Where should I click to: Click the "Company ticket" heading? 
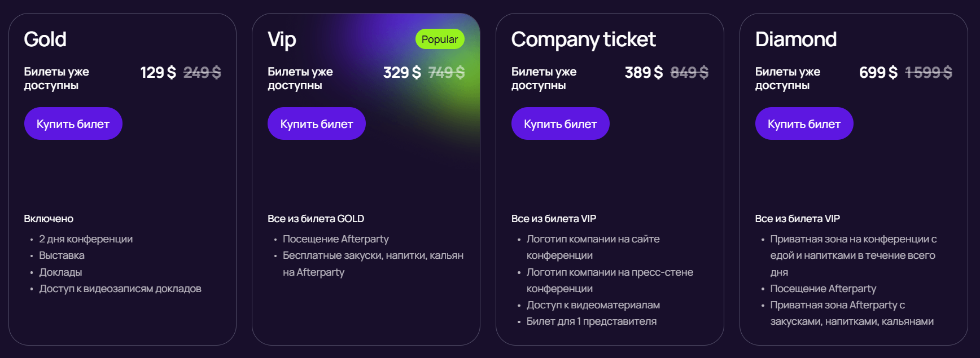pos(583,39)
